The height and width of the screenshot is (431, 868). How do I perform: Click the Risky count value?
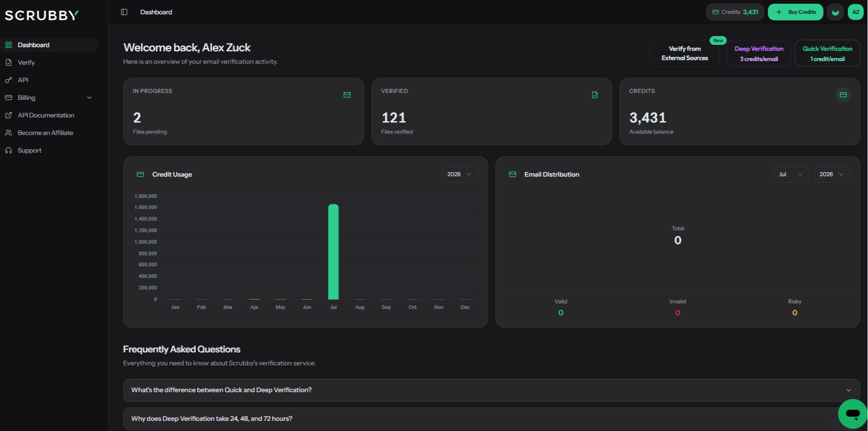(794, 313)
